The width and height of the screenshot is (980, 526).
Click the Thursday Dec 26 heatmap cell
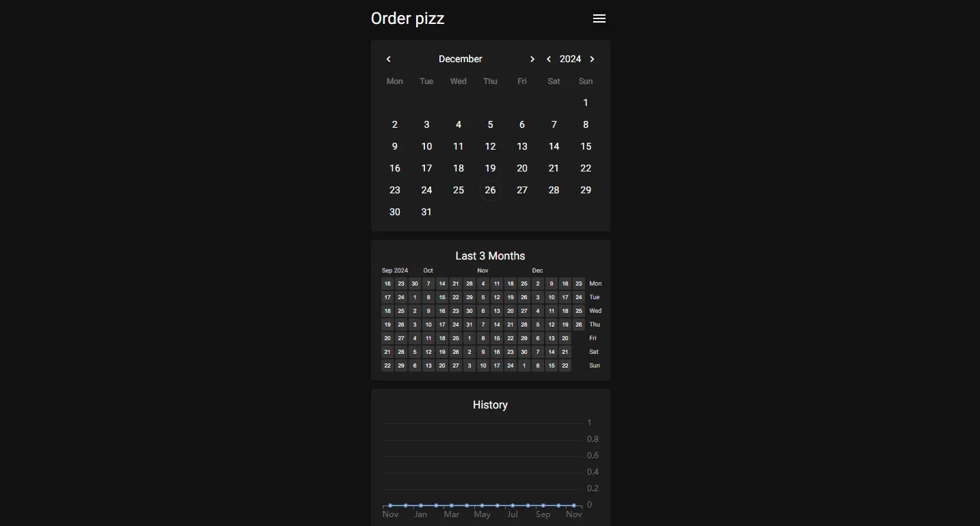tap(579, 324)
